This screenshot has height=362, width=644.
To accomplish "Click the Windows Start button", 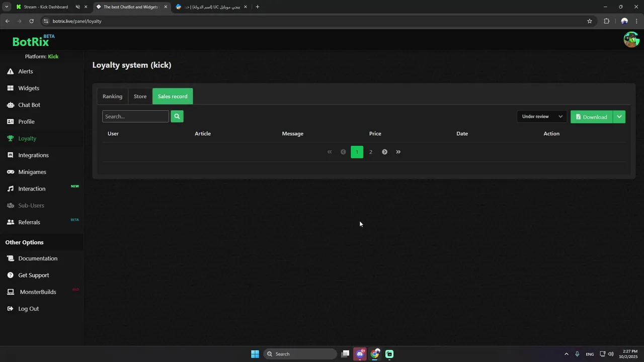I will [x=255, y=354].
